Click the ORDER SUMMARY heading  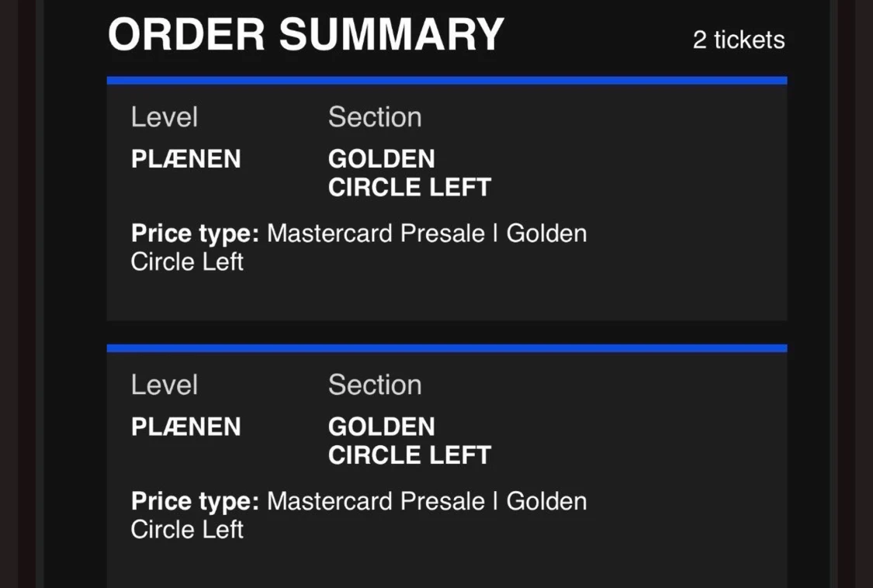click(306, 35)
